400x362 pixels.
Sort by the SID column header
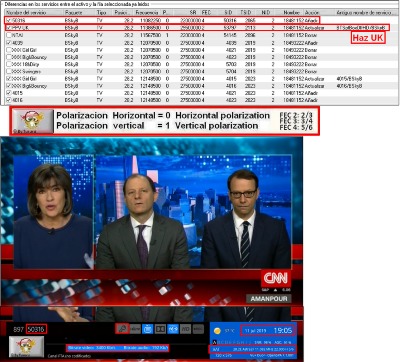[x=228, y=12]
